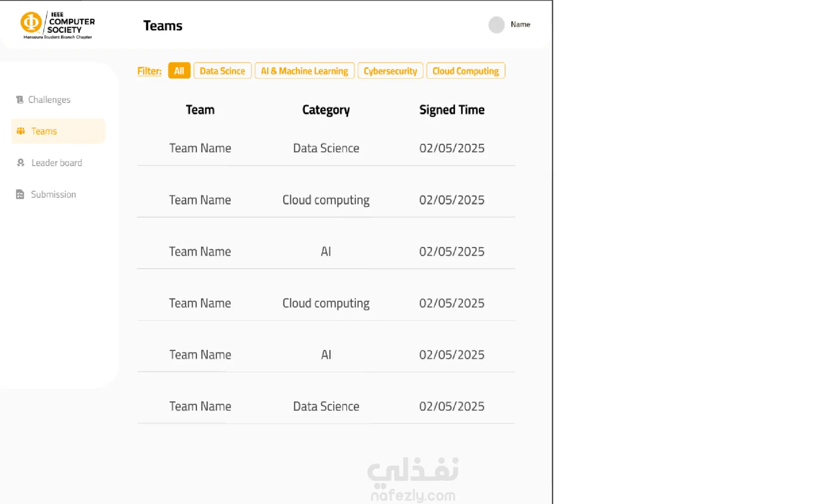826x504 pixels.
Task: Select the All filter chip
Action: point(179,71)
